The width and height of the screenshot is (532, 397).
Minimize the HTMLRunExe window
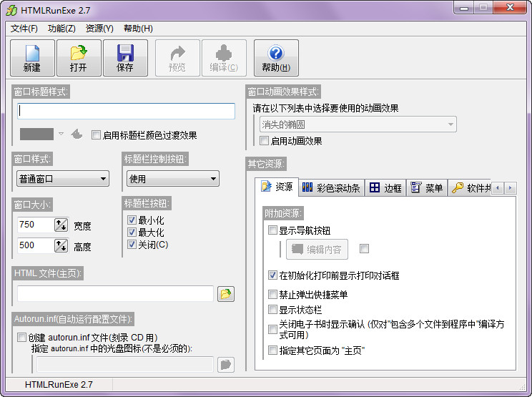pos(464,8)
